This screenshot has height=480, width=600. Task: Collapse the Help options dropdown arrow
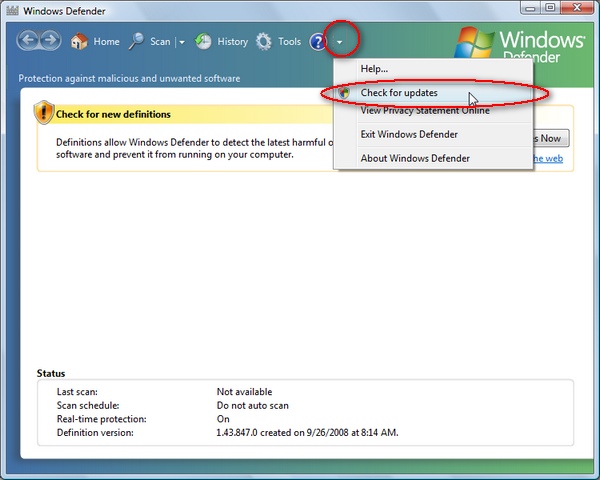[x=339, y=42]
